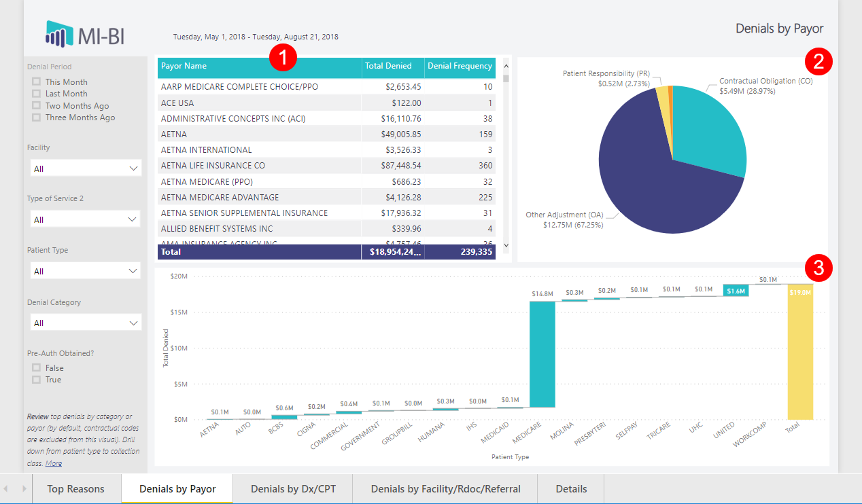Open the Denial Category dropdown

click(86, 323)
